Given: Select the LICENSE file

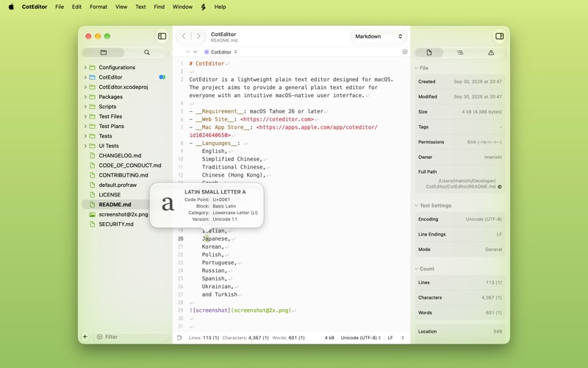Looking at the screenshot, I should click(x=110, y=194).
